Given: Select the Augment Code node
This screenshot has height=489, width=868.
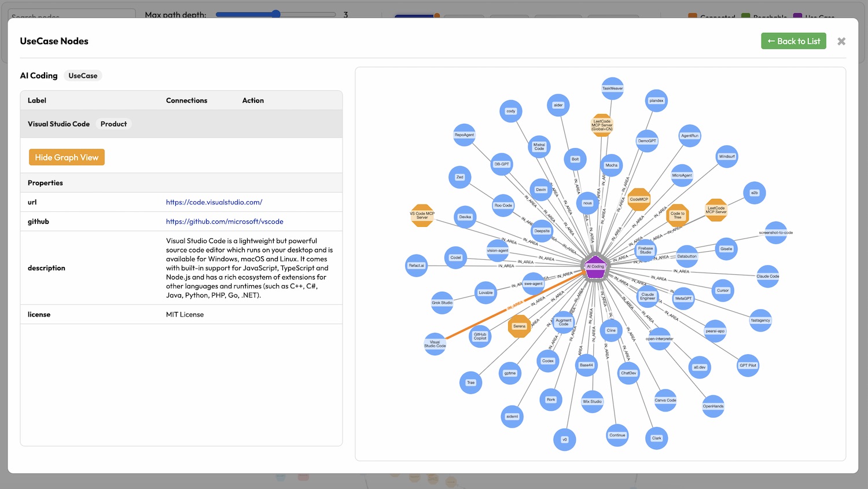Looking at the screenshot, I should pos(564,322).
